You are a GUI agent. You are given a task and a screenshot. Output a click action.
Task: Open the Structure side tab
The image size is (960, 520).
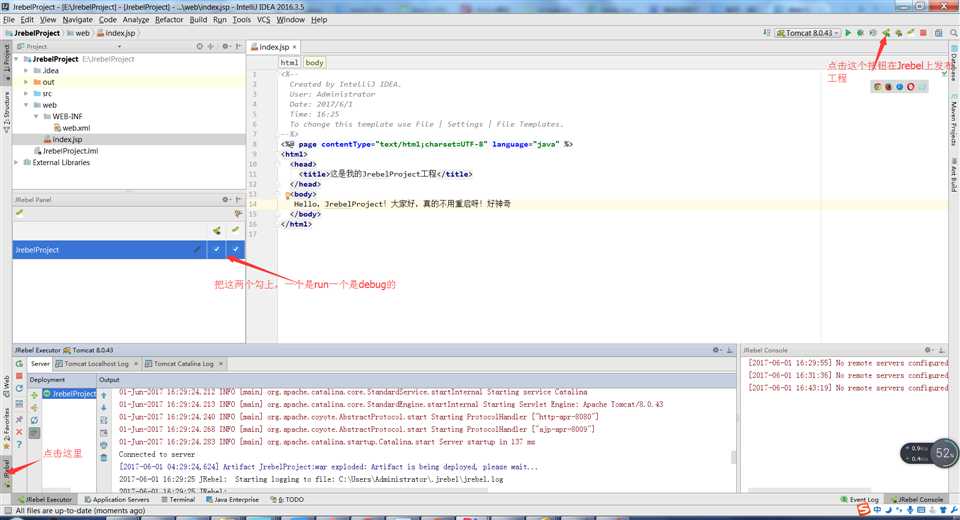pos(7,112)
